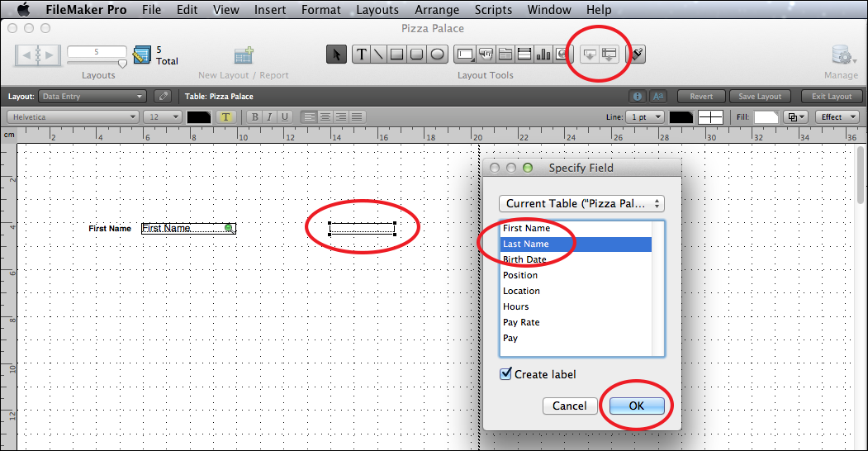Viewport: 868px width, 451px height.
Task: Open the Line 1 pt width dropdown
Action: click(x=645, y=116)
